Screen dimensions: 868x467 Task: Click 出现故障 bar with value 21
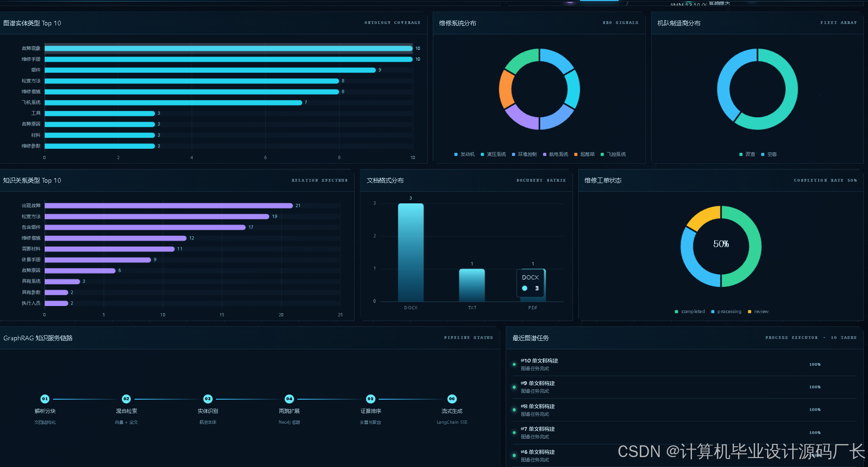169,206
